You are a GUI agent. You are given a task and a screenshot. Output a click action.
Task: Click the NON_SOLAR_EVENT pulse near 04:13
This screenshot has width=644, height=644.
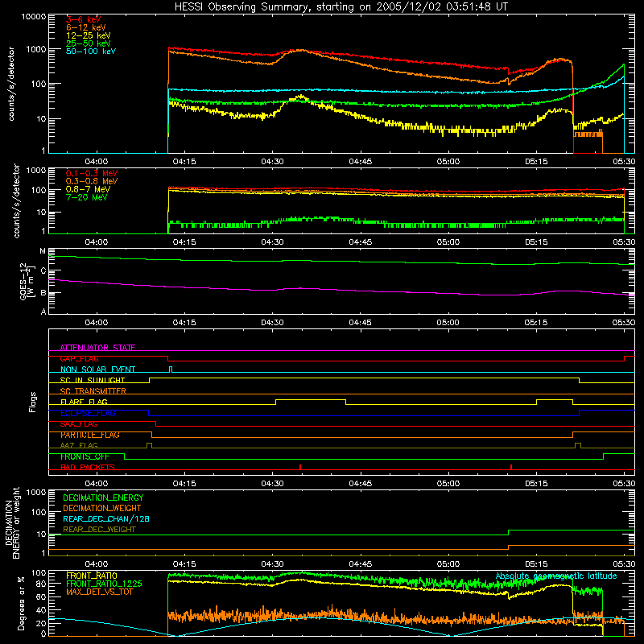[171, 369]
